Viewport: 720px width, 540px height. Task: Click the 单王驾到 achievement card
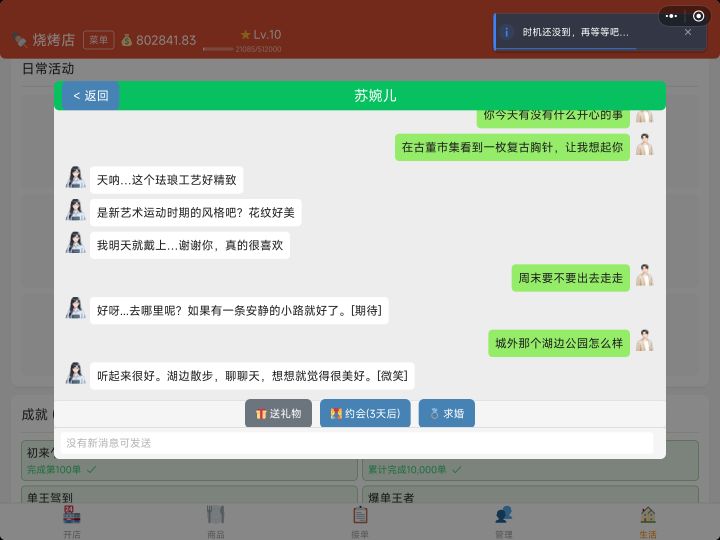tap(189, 495)
